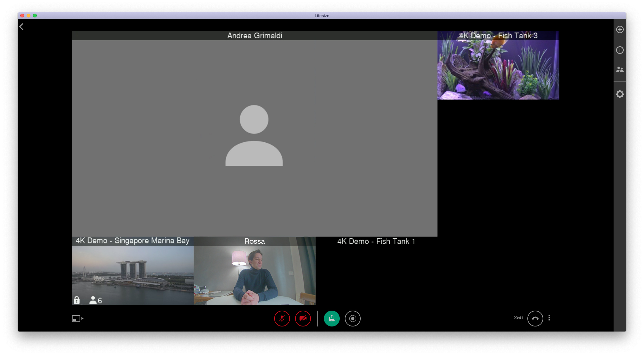Open settings gear in sidebar

point(620,94)
